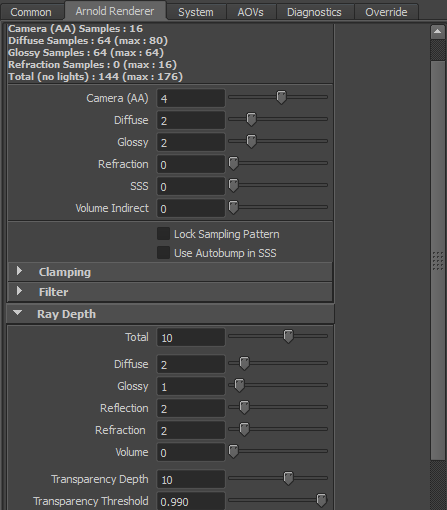Click the 'Diffuse Samples : 64 (max : 80)' text

click(88, 41)
